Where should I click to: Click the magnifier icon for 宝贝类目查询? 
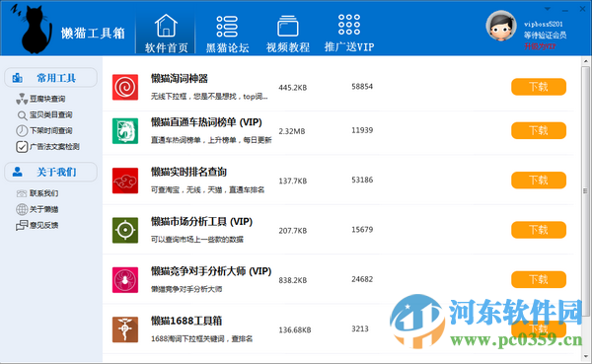pyautogui.click(x=22, y=115)
